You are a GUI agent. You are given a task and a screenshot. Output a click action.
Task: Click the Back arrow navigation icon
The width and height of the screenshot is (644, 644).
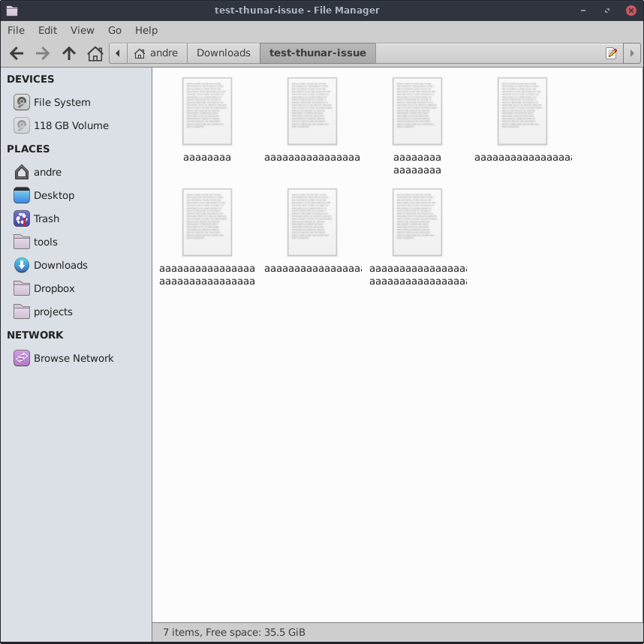(x=17, y=53)
